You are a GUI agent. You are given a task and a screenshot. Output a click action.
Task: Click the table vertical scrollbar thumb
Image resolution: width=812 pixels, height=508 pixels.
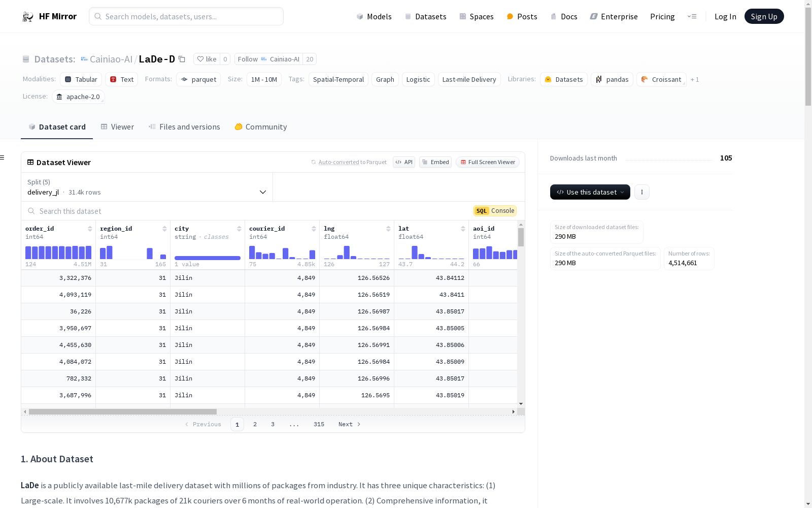point(521,237)
